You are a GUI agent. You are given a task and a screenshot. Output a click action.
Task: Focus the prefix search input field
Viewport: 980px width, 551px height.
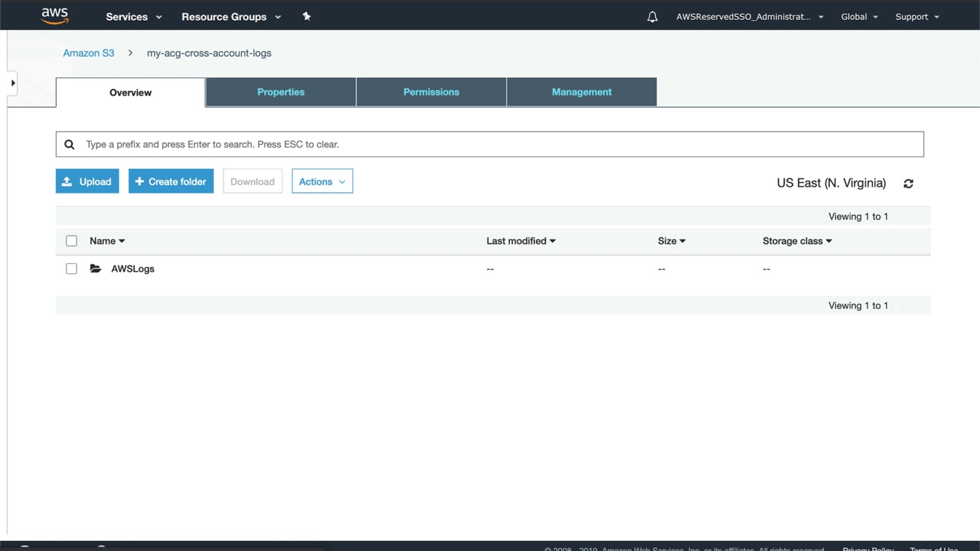coord(490,144)
